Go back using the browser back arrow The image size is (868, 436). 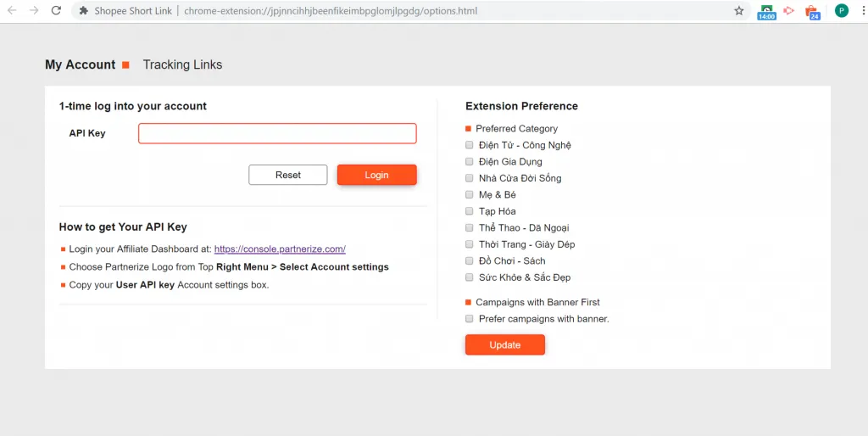click(12, 10)
